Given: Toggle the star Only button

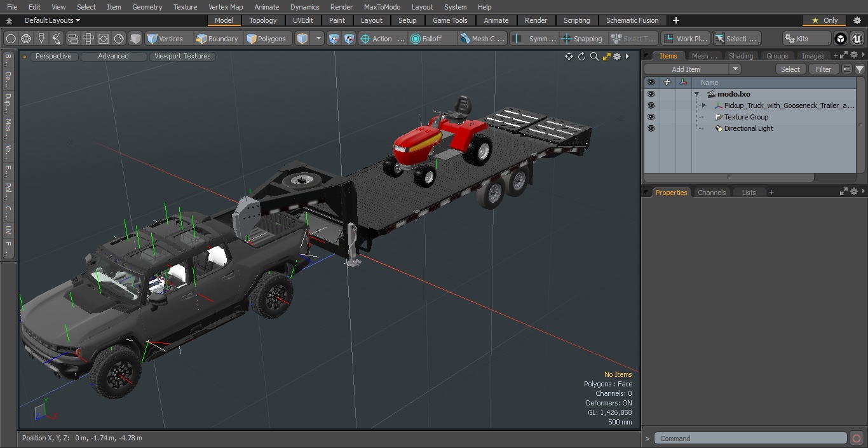Looking at the screenshot, I should (824, 20).
